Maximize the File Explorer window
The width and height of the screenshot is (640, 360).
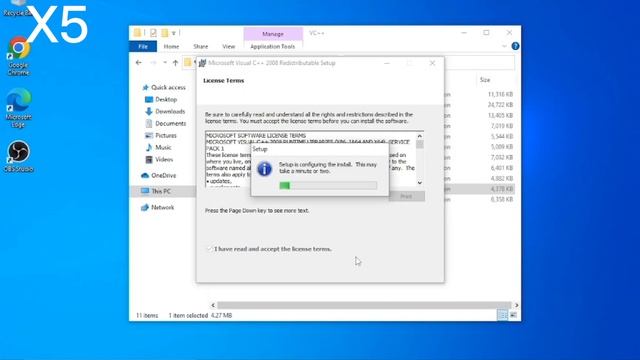(486, 33)
